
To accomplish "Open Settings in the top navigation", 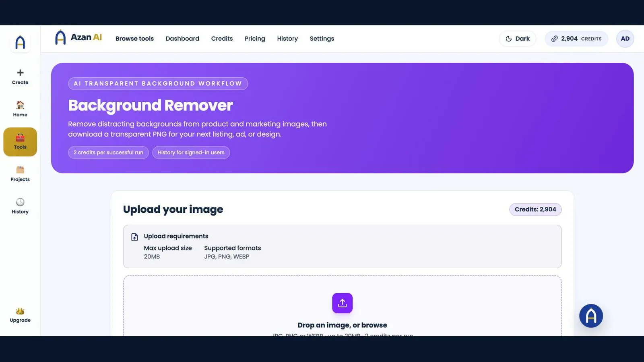I will pyautogui.click(x=322, y=39).
